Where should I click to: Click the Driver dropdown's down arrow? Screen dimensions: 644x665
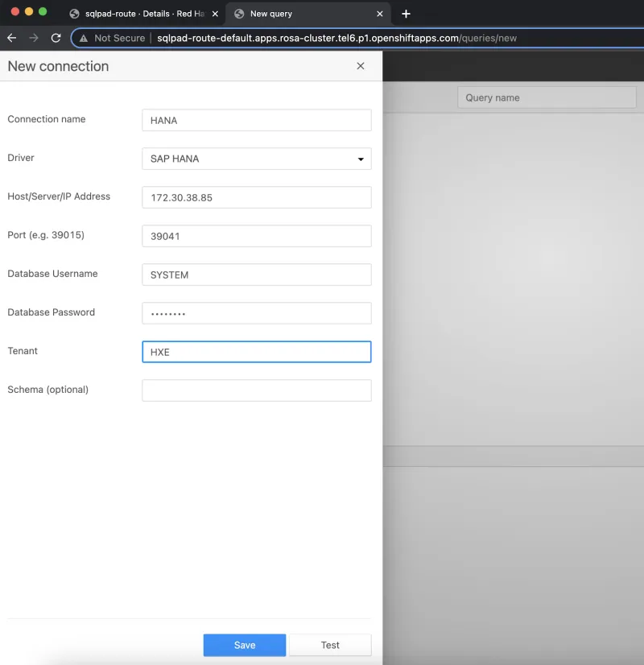click(360, 159)
